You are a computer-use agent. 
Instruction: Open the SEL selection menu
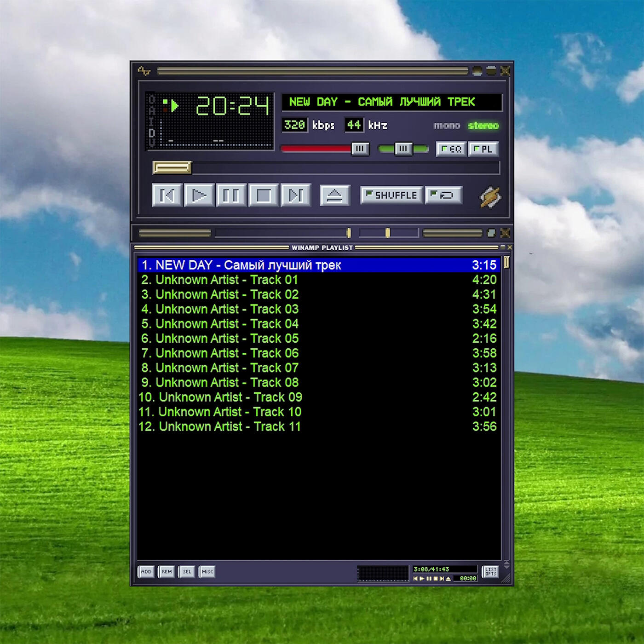click(x=187, y=572)
